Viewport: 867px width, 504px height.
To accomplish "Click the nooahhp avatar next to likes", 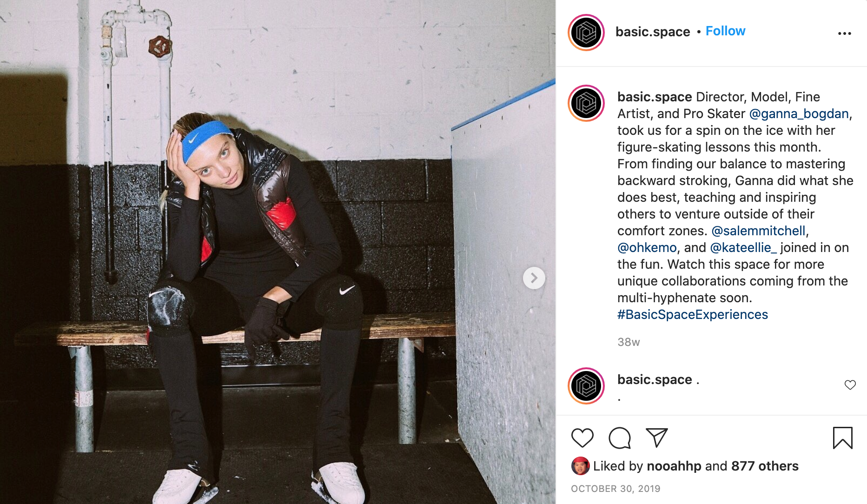I will (580, 466).
